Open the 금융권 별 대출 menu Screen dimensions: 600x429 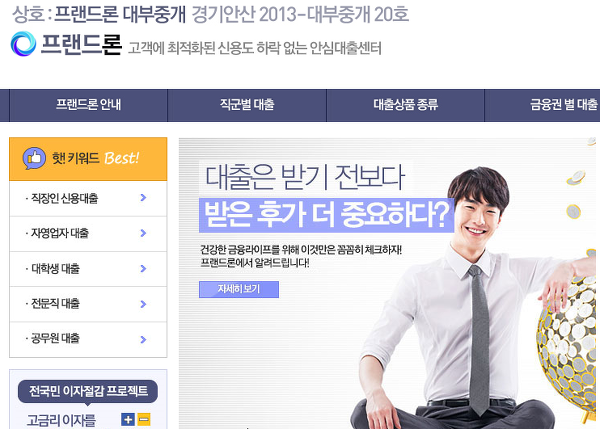coord(542,105)
